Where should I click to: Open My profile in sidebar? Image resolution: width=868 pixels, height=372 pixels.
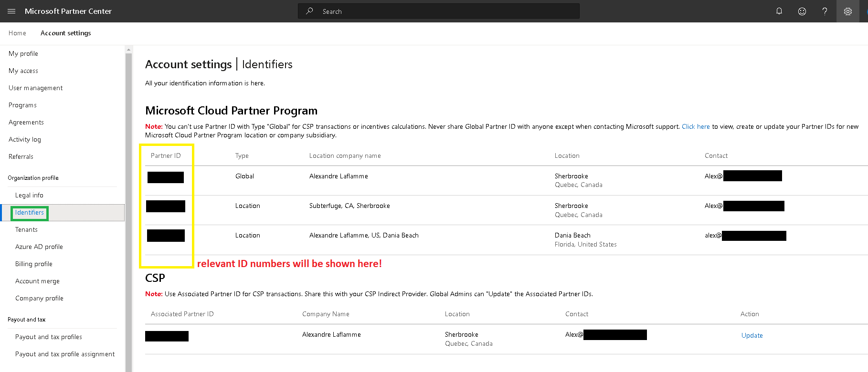[x=23, y=53]
